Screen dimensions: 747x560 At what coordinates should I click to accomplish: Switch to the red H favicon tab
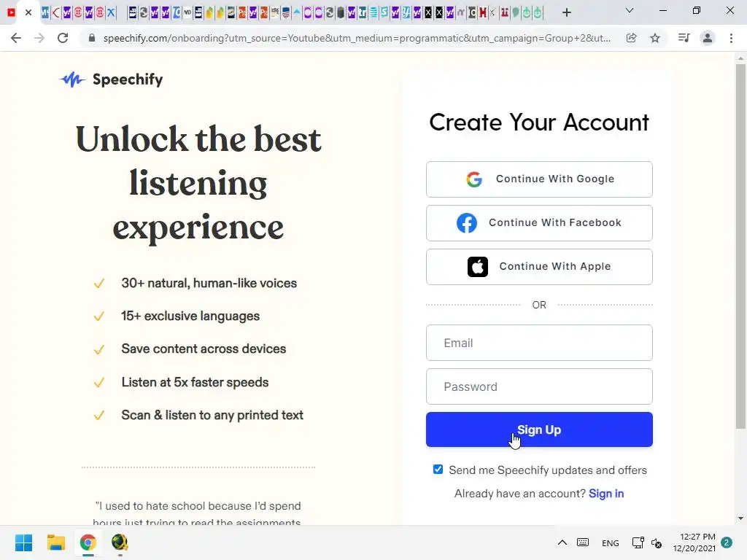[483, 13]
